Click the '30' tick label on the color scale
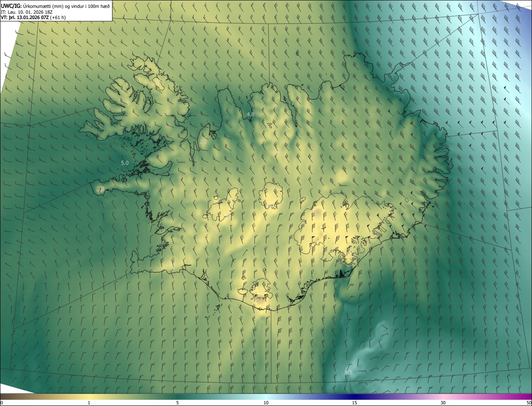This screenshot has width=532, height=406. 443,403
